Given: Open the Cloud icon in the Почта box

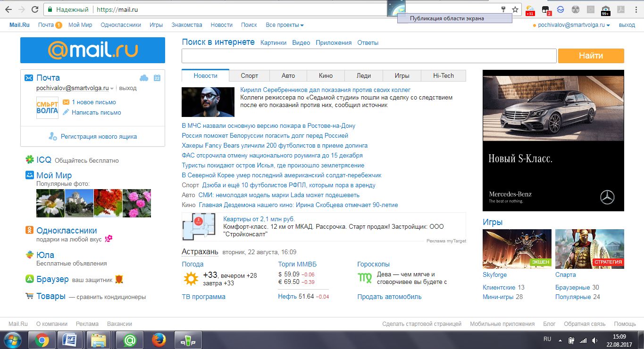Looking at the screenshot, I should 144,78.
